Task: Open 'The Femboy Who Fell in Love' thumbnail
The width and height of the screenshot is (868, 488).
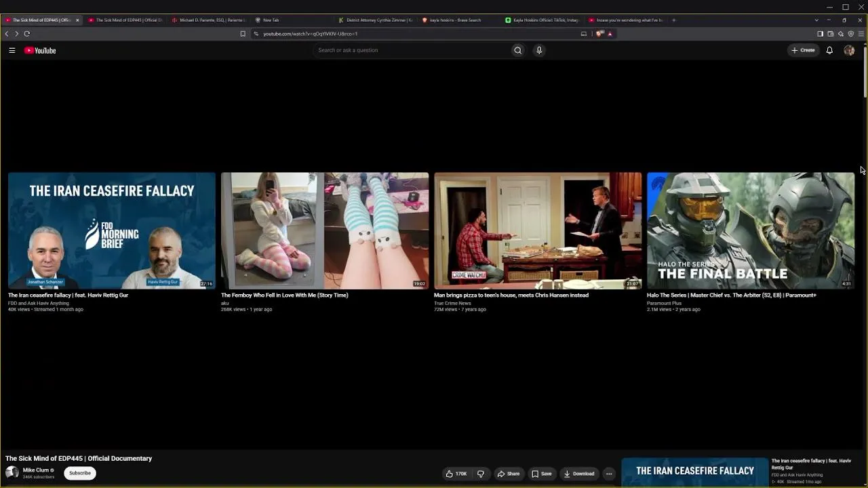Action: pos(325,230)
